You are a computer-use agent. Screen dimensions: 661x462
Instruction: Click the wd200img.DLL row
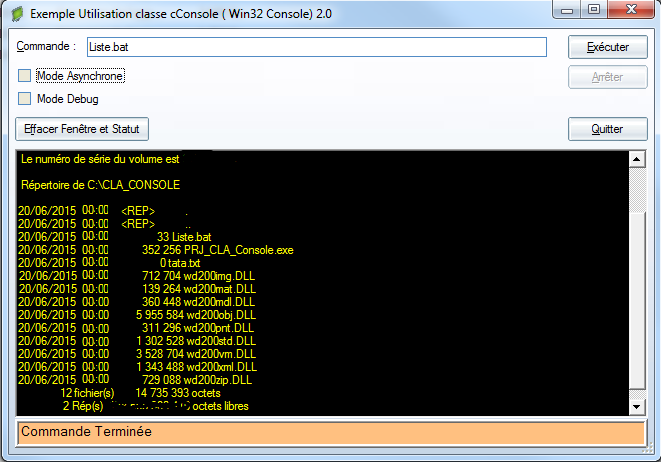tap(137, 276)
